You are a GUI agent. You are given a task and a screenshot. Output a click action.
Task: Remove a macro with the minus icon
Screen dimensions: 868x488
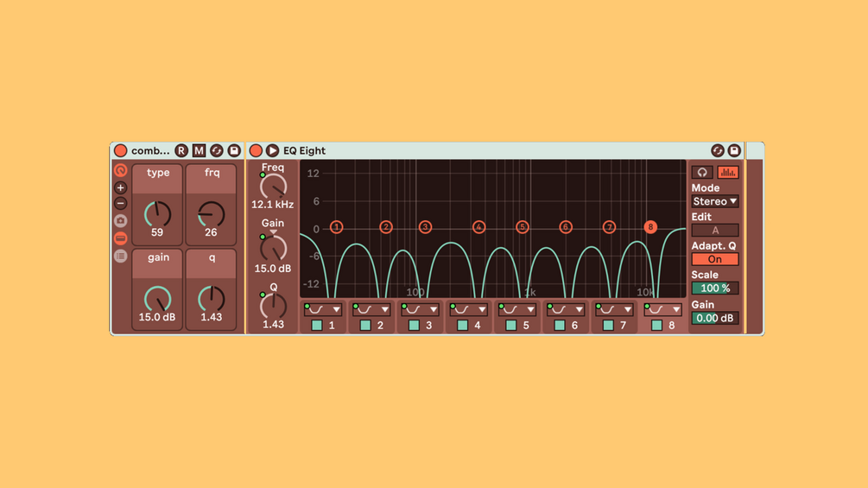120,204
